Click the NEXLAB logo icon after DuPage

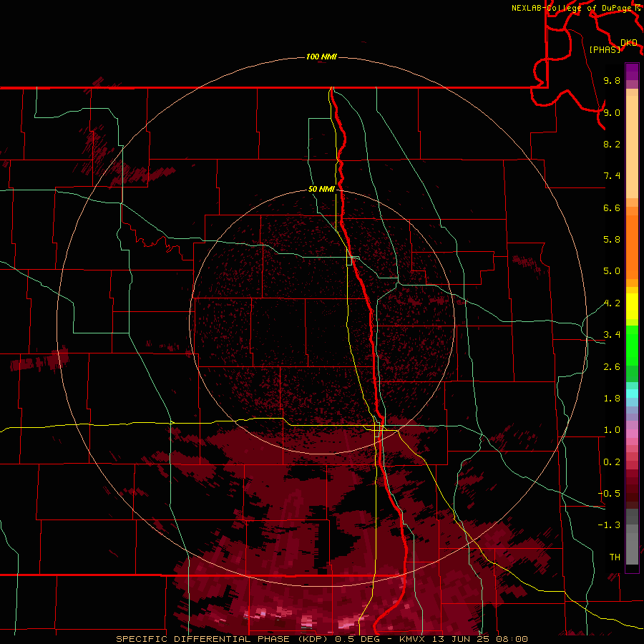pyautogui.click(x=638, y=7)
